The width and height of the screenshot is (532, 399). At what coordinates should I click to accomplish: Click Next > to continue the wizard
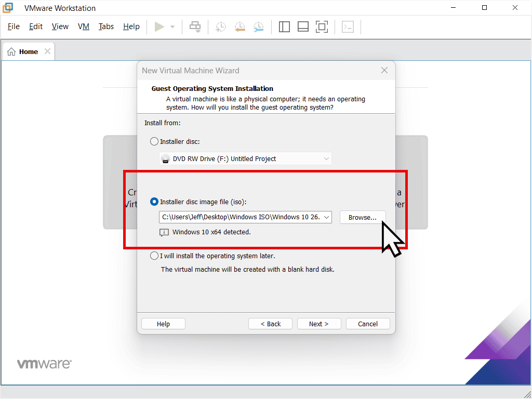pos(318,324)
